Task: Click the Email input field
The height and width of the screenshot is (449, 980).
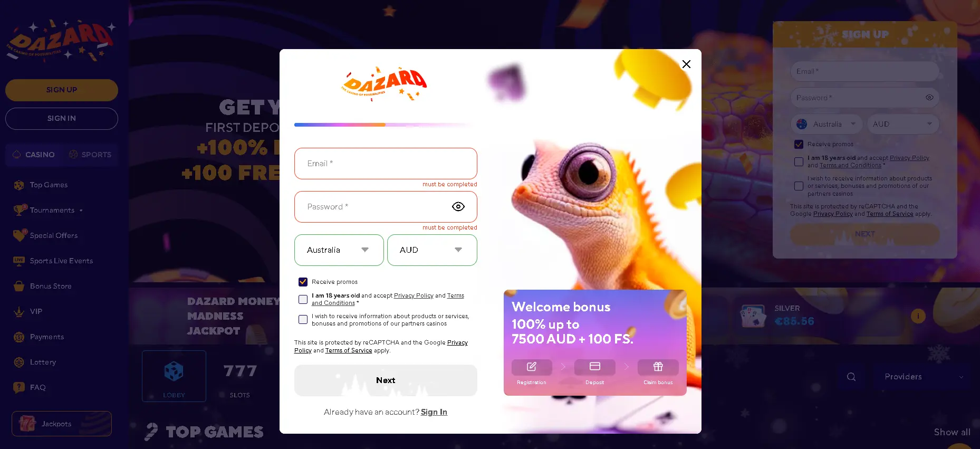Action: (x=386, y=164)
